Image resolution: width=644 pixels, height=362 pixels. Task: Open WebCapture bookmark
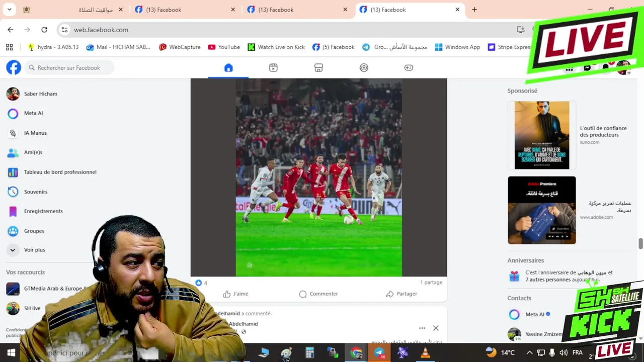(x=180, y=47)
